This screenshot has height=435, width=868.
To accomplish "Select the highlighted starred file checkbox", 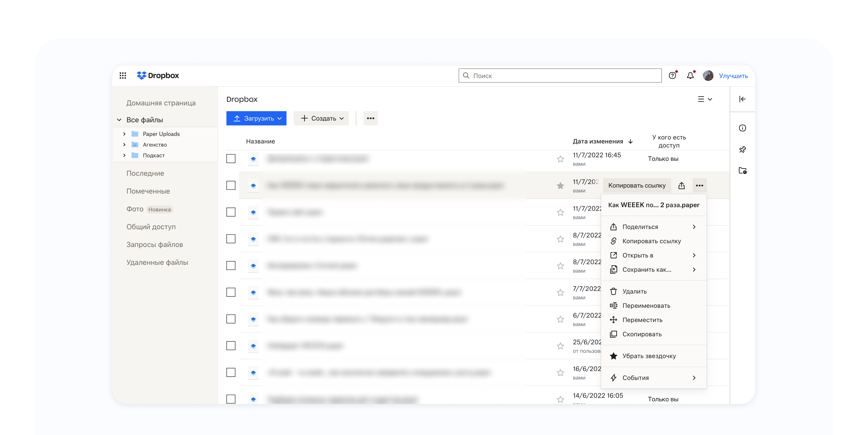I will pyautogui.click(x=231, y=186).
